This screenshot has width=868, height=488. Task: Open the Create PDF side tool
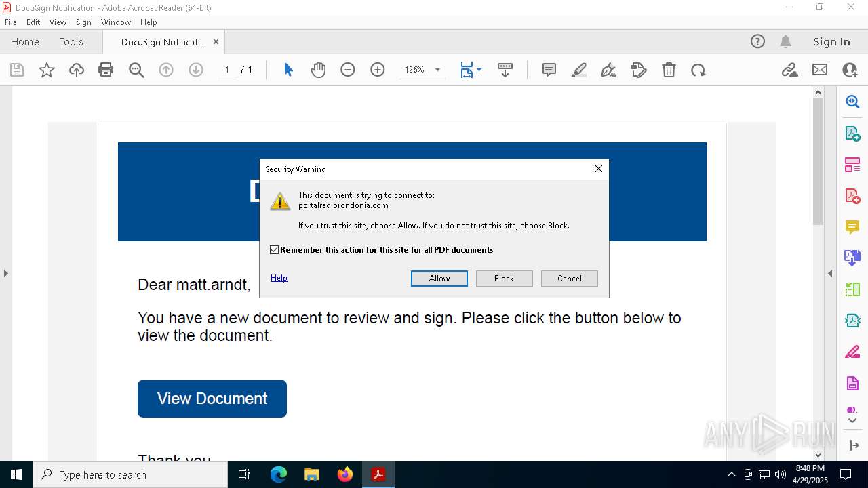point(852,196)
